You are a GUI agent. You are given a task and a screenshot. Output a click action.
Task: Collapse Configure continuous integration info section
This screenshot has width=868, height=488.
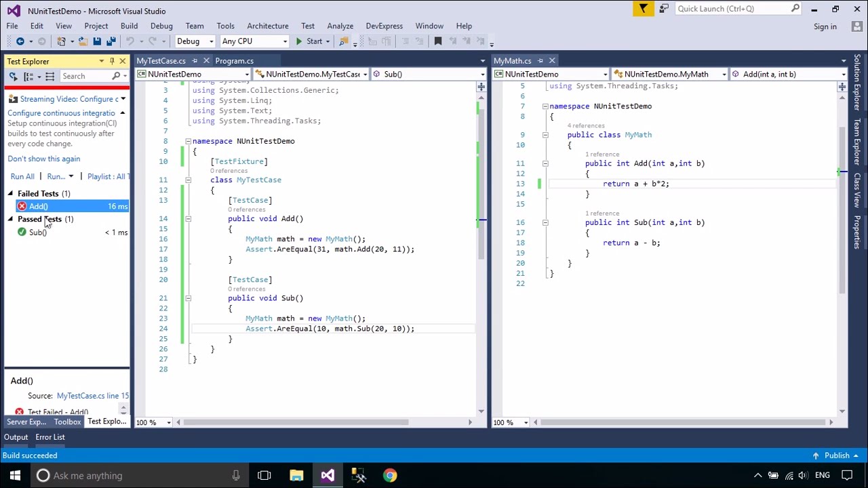click(x=122, y=113)
